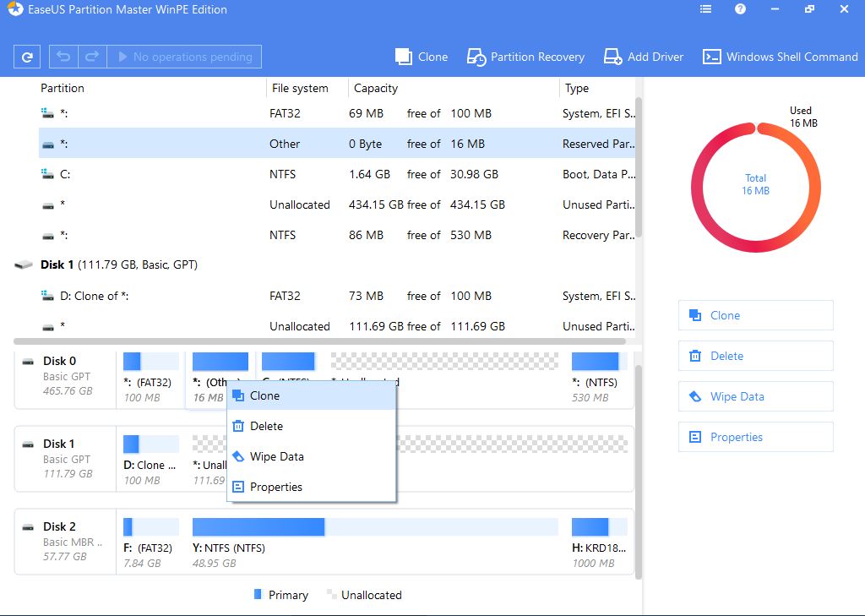The image size is (865, 616).
Task: Open the hamburger menu in title bar
Action: 706,9
